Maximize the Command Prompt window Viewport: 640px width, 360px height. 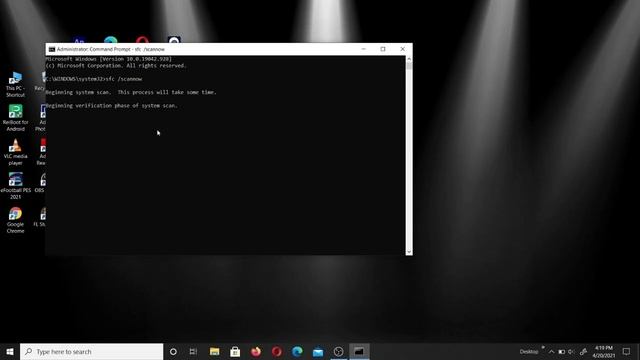coord(383,49)
